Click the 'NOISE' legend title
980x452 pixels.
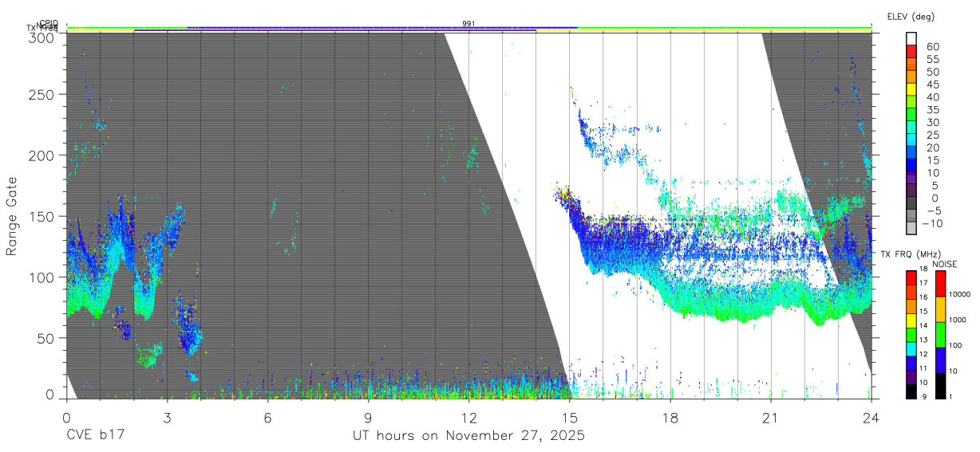coord(945,264)
